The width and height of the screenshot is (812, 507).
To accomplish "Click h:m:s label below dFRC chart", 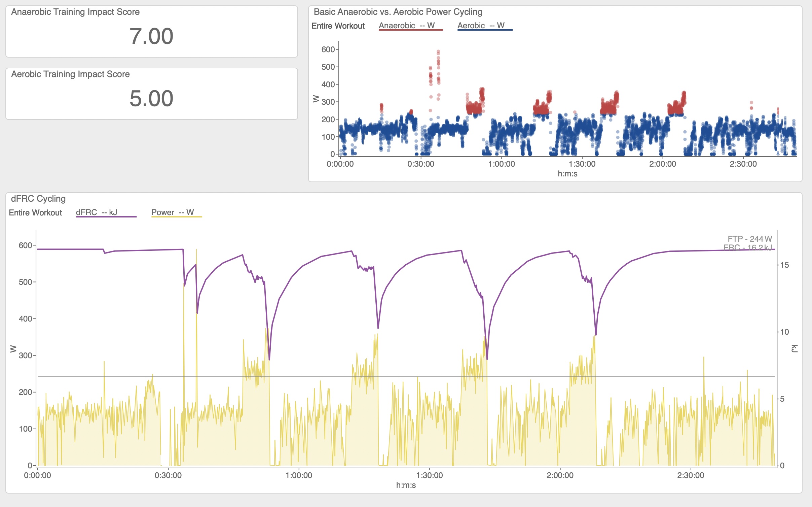I will click(x=406, y=485).
